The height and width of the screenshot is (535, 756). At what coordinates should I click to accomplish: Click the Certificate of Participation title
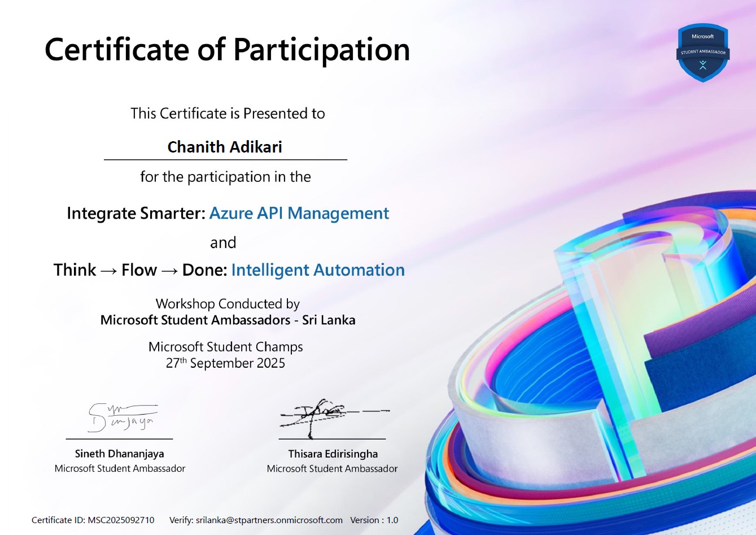tap(227, 50)
